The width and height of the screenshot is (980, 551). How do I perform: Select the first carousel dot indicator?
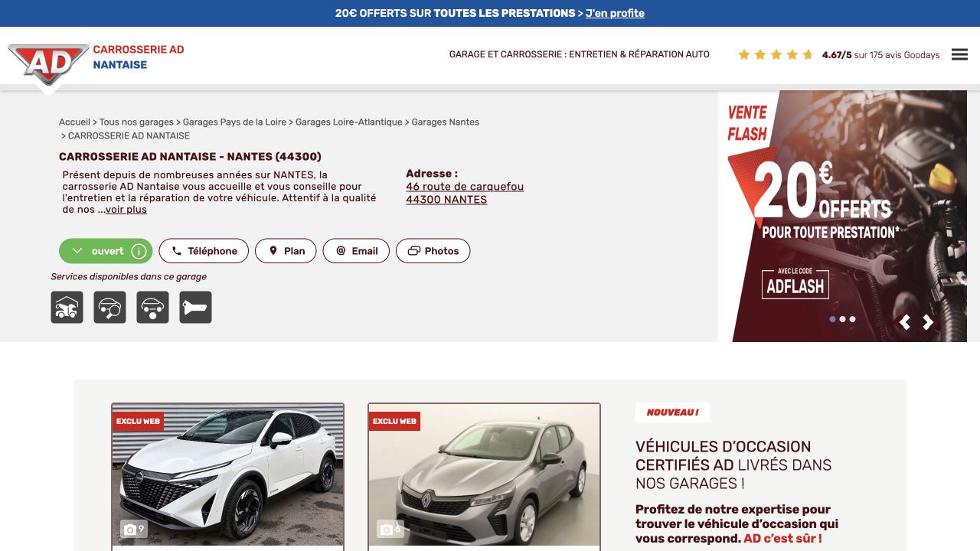(x=833, y=319)
